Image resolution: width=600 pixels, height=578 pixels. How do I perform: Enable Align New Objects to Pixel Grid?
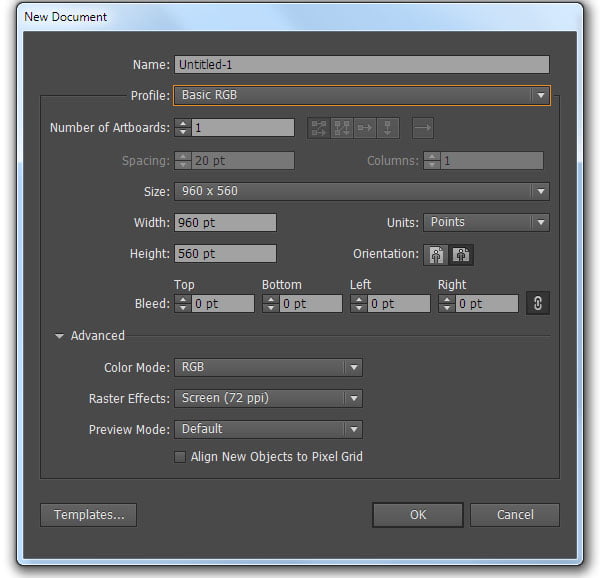tap(180, 457)
